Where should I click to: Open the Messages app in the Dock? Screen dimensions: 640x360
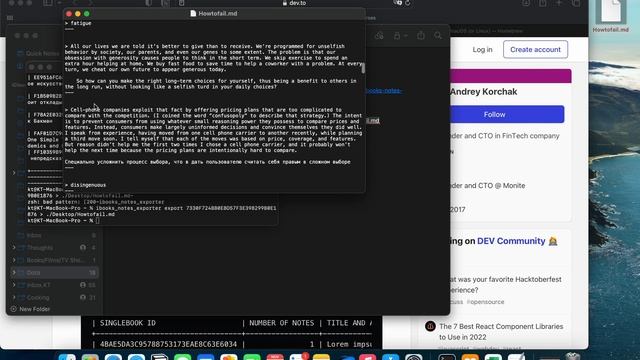(x=182, y=357)
